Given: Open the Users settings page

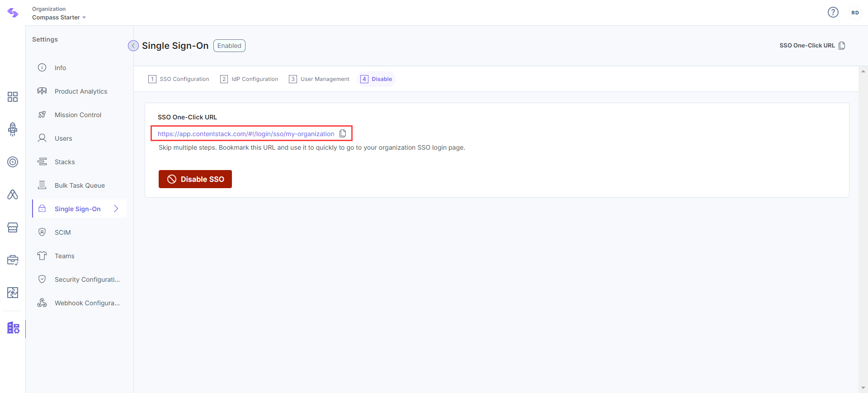Looking at the screenshot, I should click(x=80, y=138).
